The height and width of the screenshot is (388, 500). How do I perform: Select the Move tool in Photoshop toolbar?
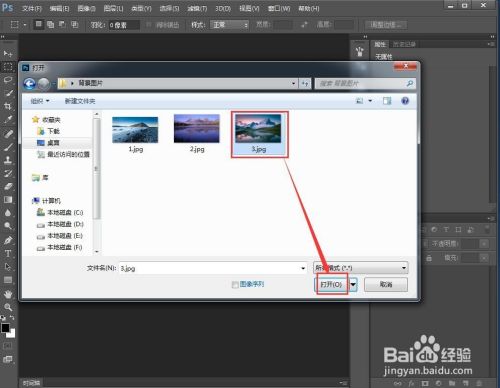click(x=8, y=53)
